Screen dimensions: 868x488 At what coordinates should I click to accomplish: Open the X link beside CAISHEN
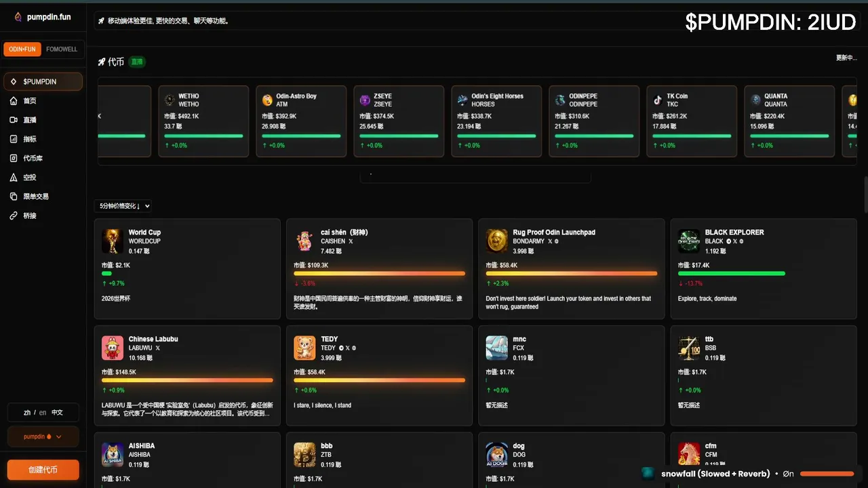[x=351, y=241]
